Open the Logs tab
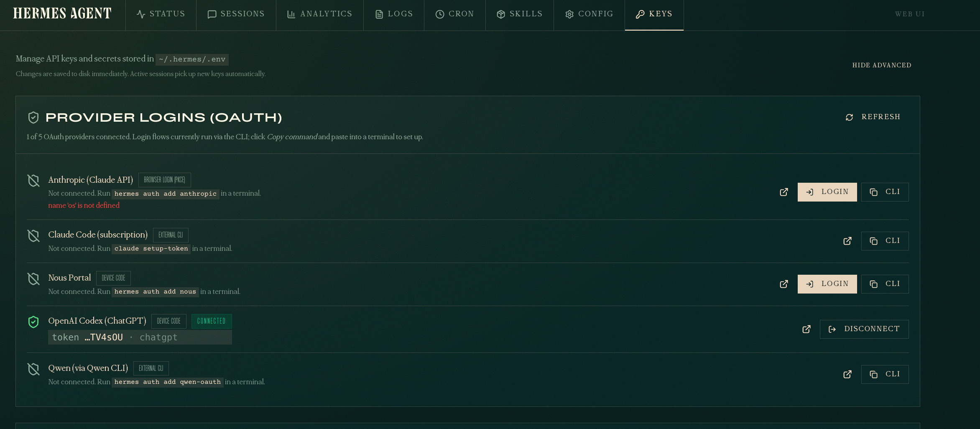The image size is (980, 429). click(x=394, y=14)
